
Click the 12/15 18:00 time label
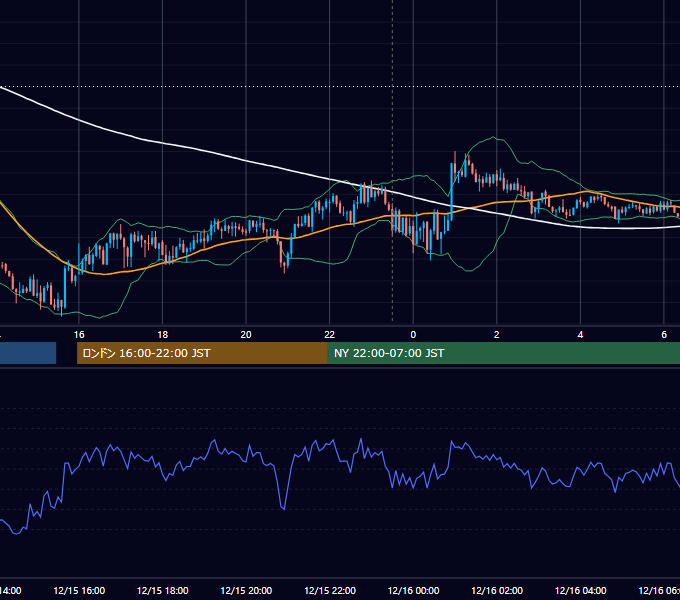coord(163,591)
